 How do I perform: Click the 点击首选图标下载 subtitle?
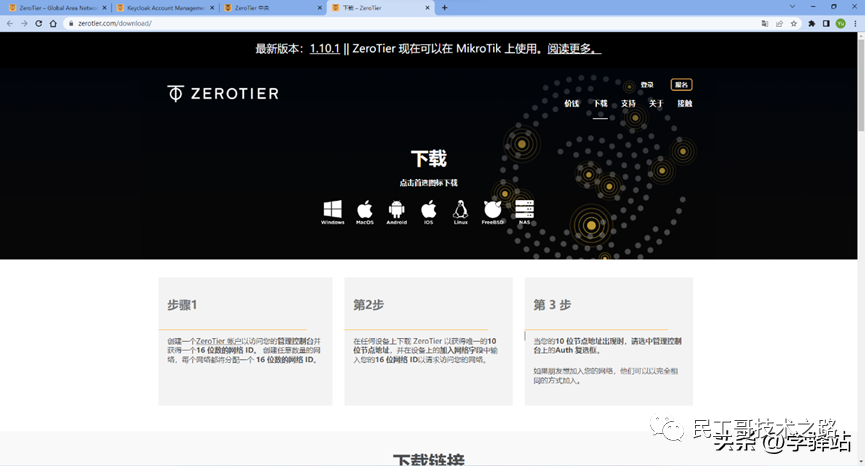pyautogui.click(x=429, y=183)
